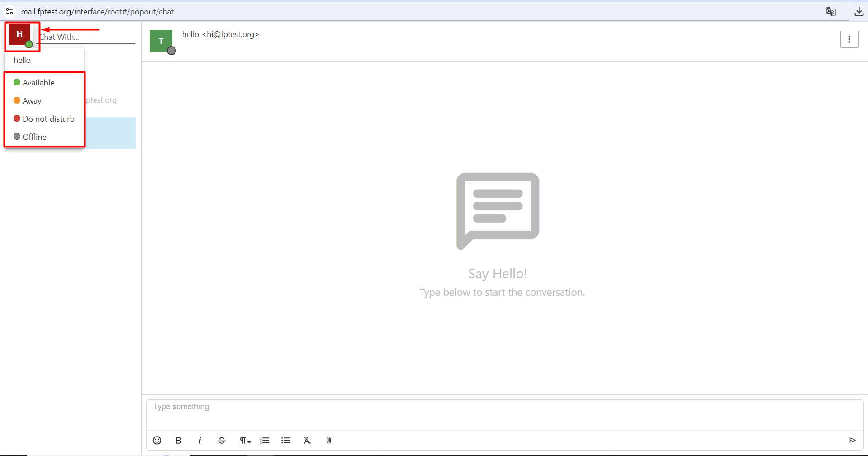Click the browser download icon
Viewport: 868px width, 456px height.
859,12
